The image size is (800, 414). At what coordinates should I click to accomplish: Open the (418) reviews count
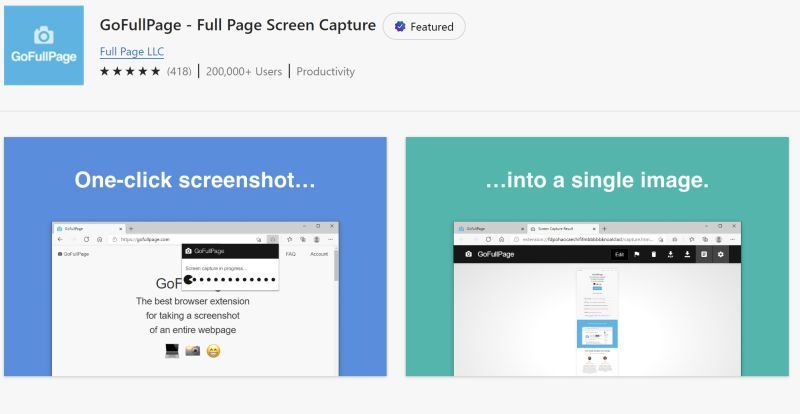coord(179,71)
